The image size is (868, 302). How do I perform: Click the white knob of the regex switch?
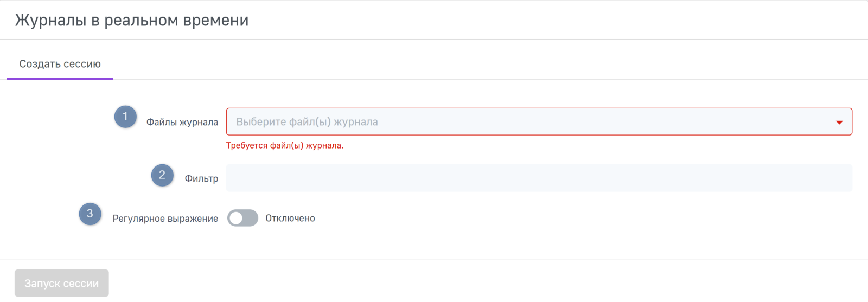tap(236, 218)
